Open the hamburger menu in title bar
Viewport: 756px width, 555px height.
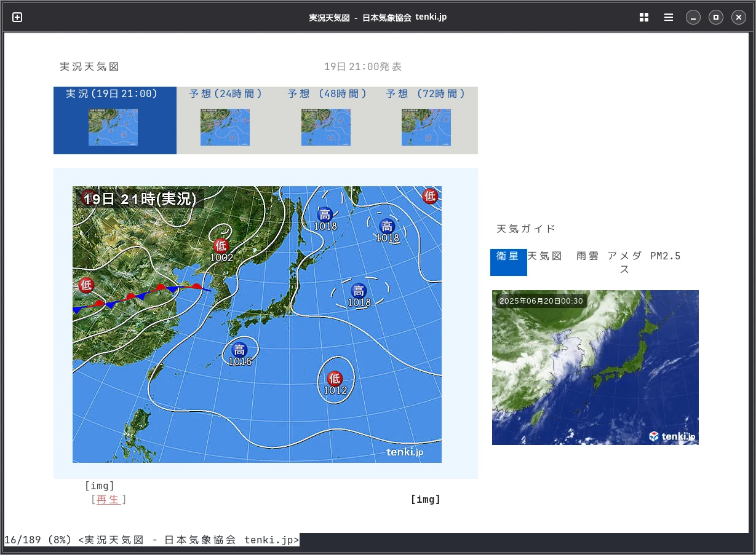pos(669,17)
